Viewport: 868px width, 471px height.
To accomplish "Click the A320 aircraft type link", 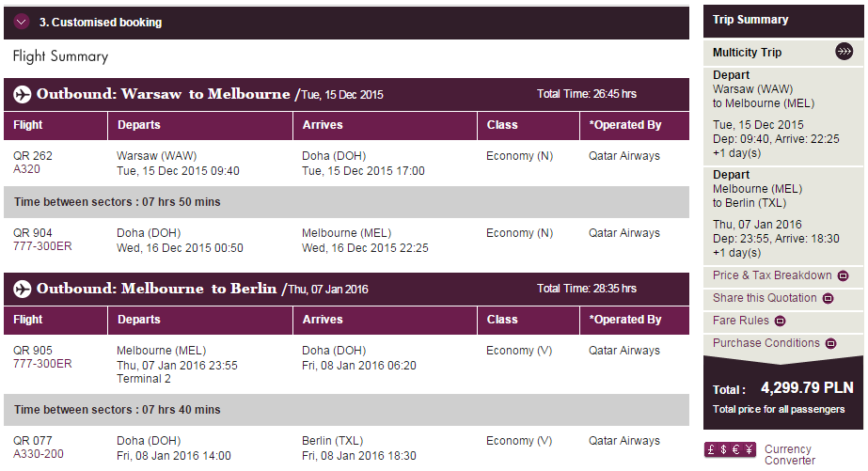I will pos(26,169).
